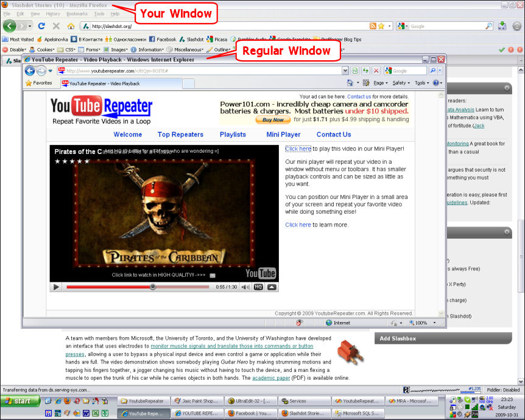Click the YouTube logo in the video player
Viewport: 525px width, 420px height.
coord(261,273)
